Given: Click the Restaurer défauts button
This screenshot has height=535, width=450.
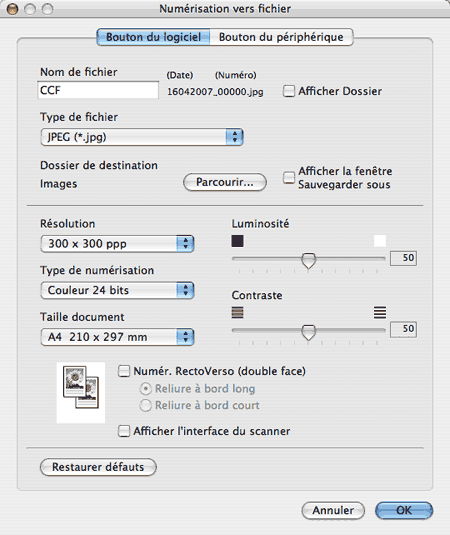Looking at the screenshot, I should [x=98, y=467].
